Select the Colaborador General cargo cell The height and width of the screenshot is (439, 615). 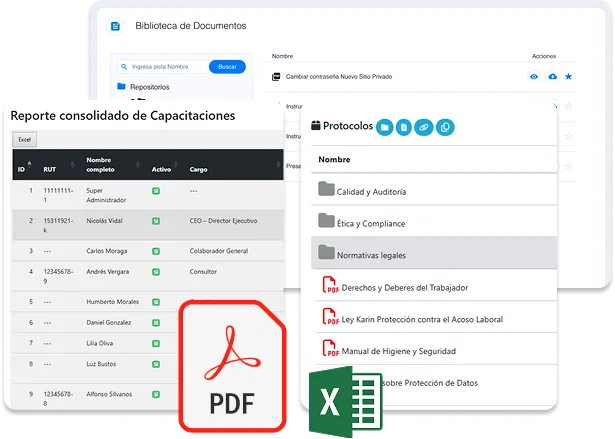pos(218,251)
